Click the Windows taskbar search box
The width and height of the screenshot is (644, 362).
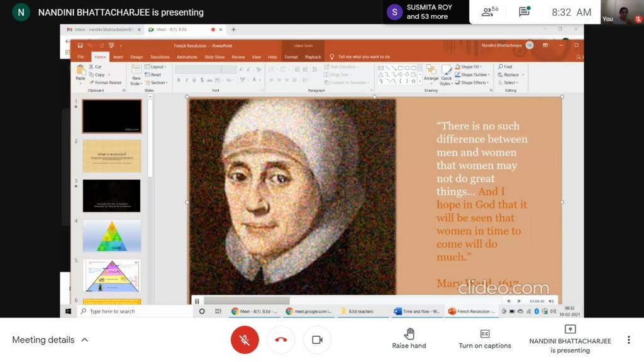135,311
